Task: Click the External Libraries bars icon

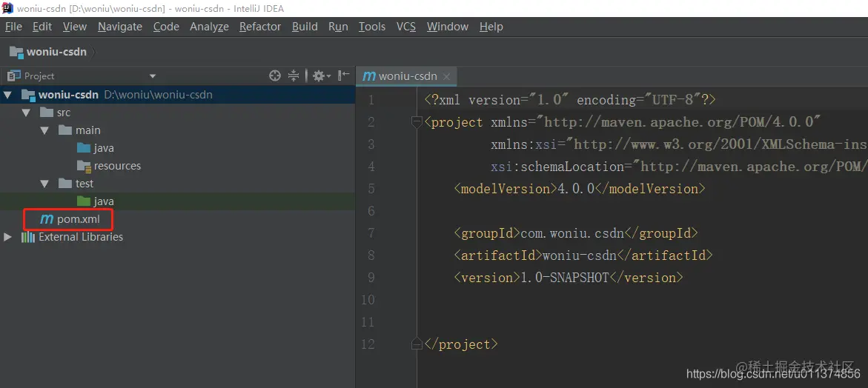Action: [x=27, y=237]
